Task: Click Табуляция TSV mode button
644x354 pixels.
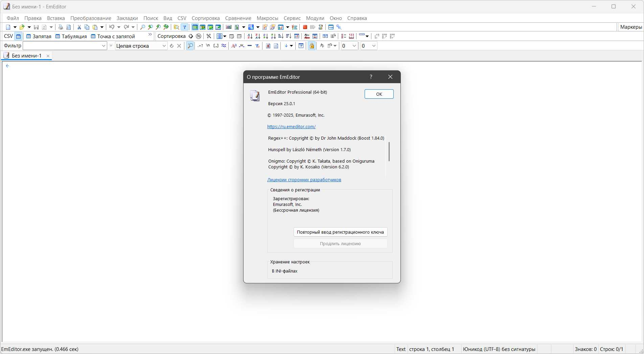Action: (x=71, y=36)
